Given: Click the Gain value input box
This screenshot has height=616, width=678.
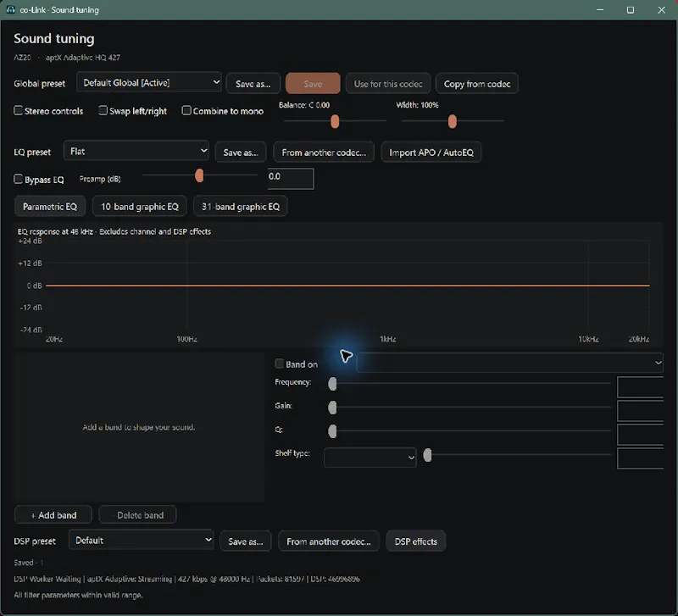Looking at the screenshot, I should click(x=641, y=411).
